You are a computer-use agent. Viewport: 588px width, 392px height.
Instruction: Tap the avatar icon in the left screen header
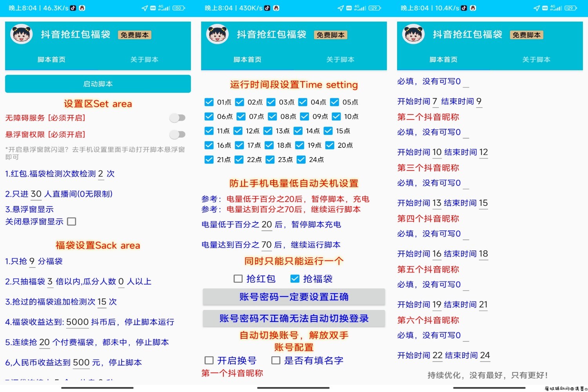(22, 34)
